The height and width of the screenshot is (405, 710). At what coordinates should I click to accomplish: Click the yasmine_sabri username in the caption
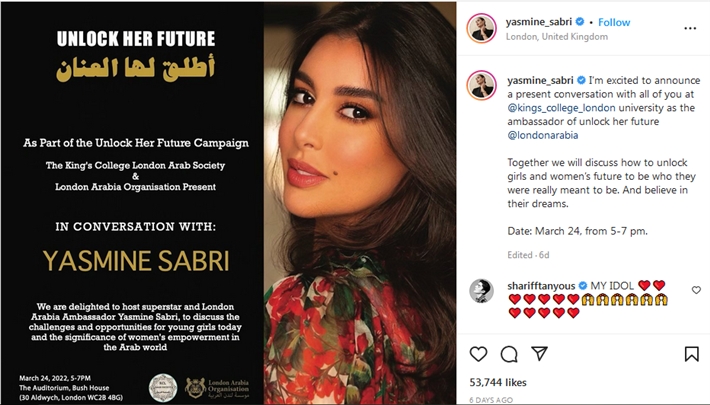540,80
